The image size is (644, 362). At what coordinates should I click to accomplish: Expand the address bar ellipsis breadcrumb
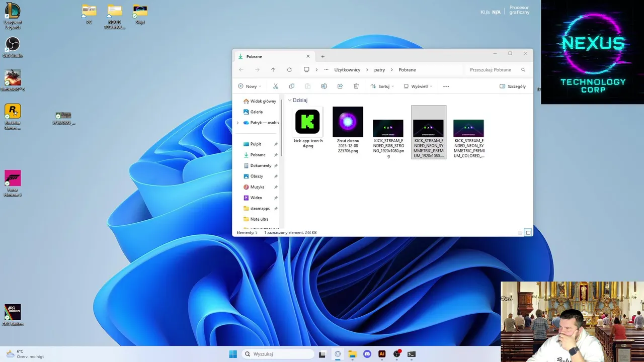327,70
